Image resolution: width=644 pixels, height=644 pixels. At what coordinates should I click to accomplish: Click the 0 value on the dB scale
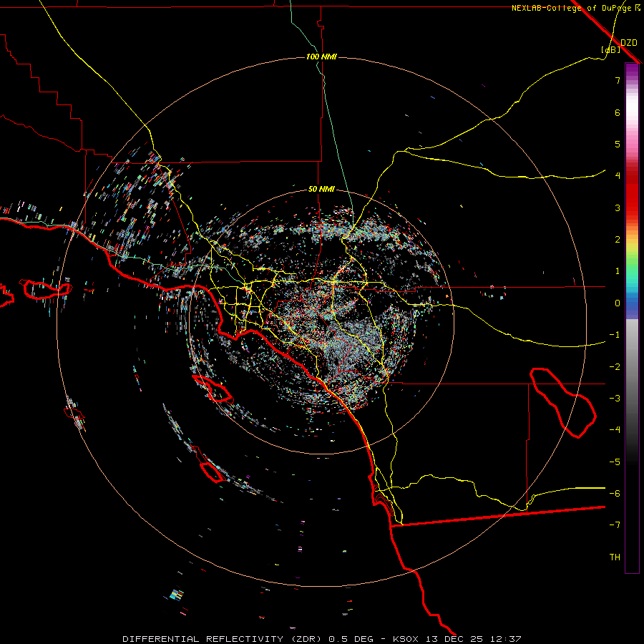(x=618, y=303)
